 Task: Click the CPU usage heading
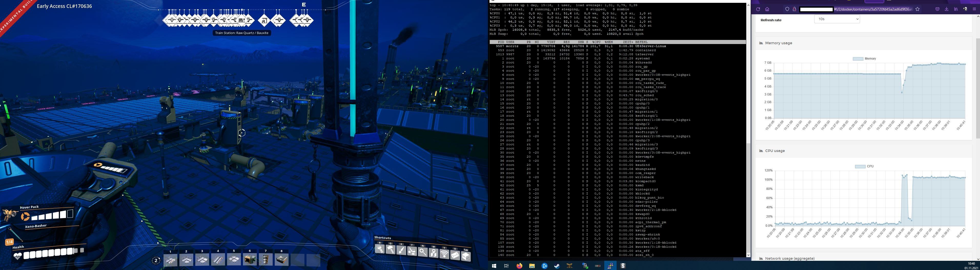pos(775,151)
